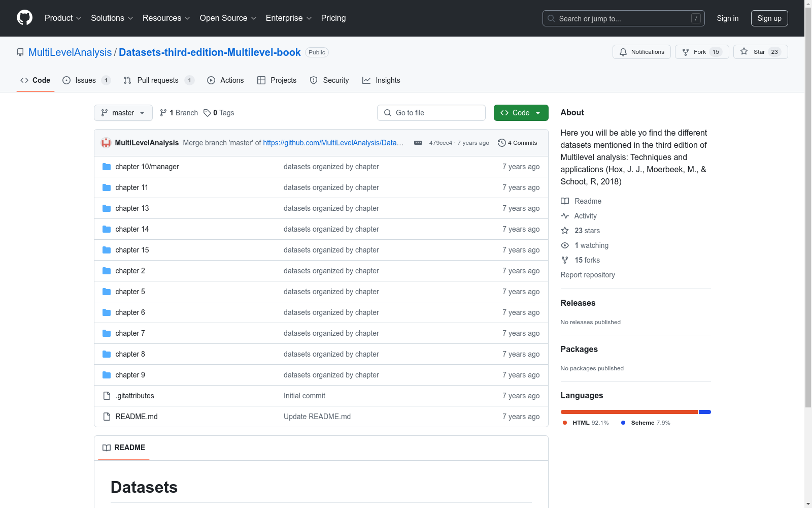Click the chapter 9 folder icon
Viewport: 812px width, 508px height.
click(x=107, y=375)
